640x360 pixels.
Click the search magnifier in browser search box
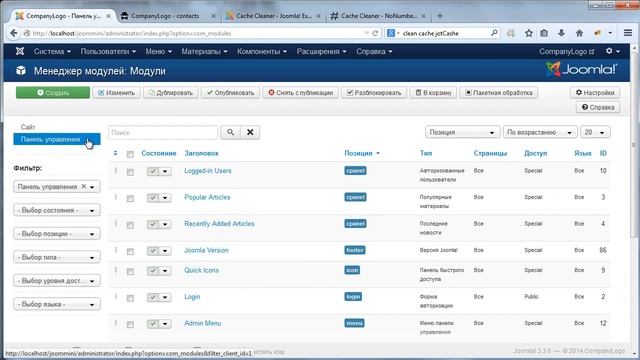(x=494, y=33)
